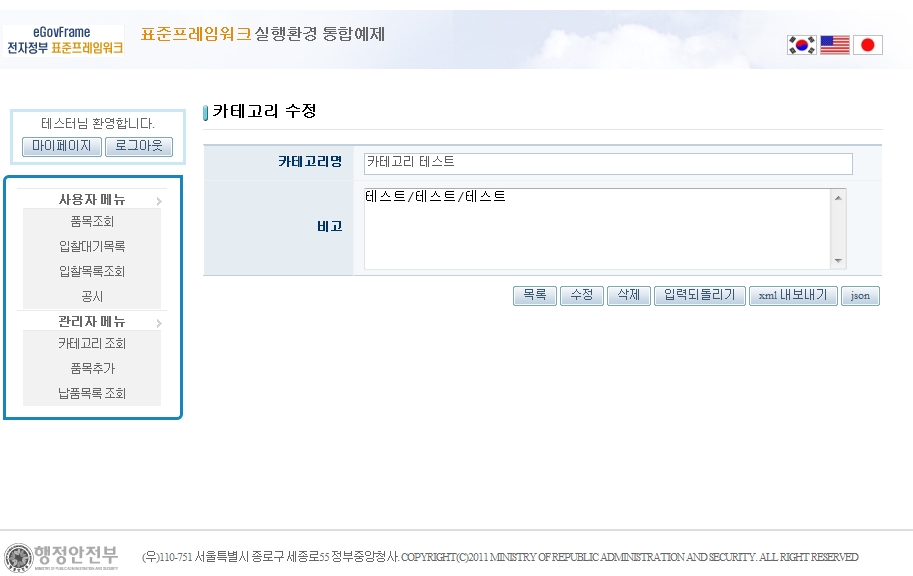The height and width of the screenshot is (576, 913).
Task: Choose the Japanese flag icon
Action: click(x=867, y=45)
